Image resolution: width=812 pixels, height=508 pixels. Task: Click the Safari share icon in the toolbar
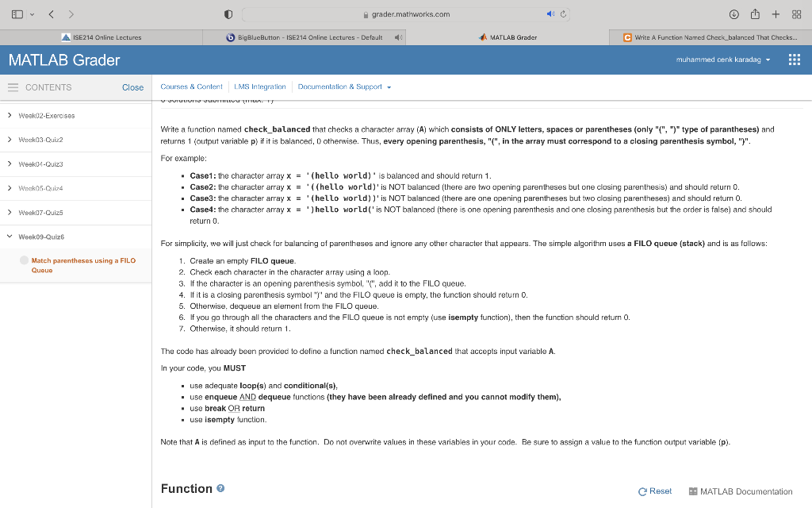(x=755, y=13)
